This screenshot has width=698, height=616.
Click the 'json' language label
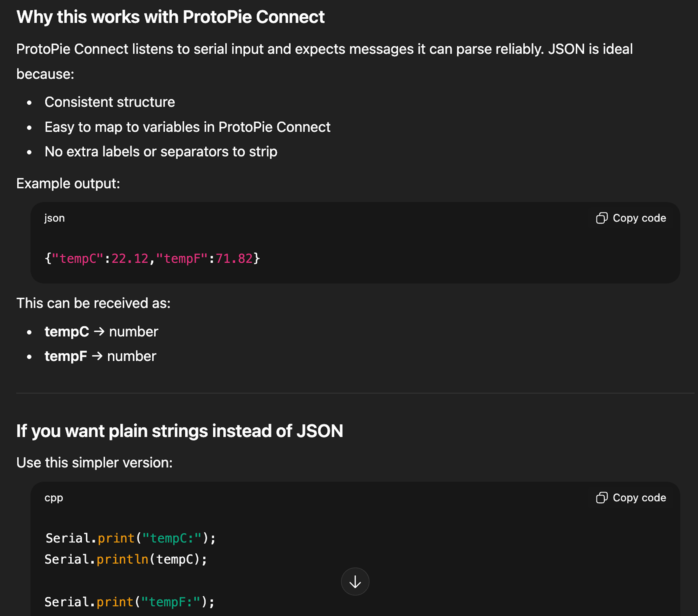pos(54,218)
